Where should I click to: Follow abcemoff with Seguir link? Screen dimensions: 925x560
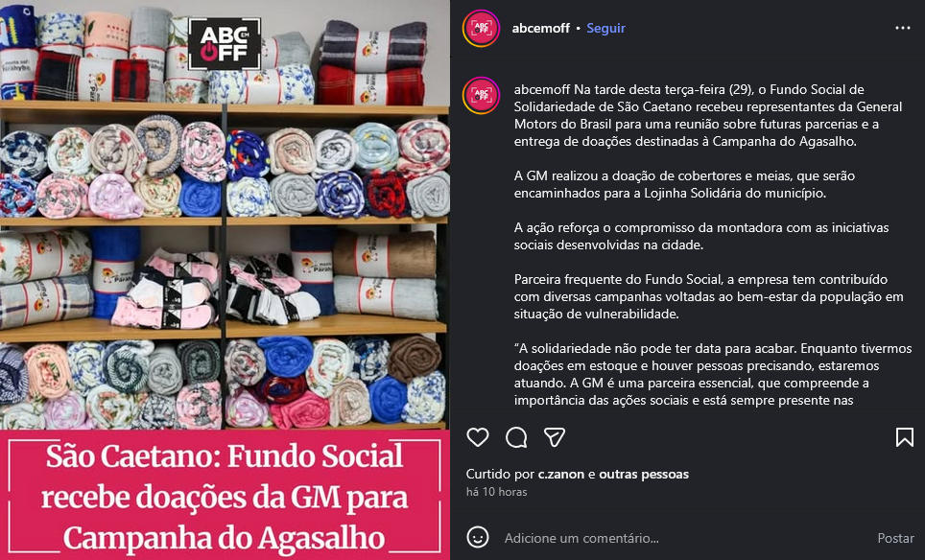tap(605, 29)
